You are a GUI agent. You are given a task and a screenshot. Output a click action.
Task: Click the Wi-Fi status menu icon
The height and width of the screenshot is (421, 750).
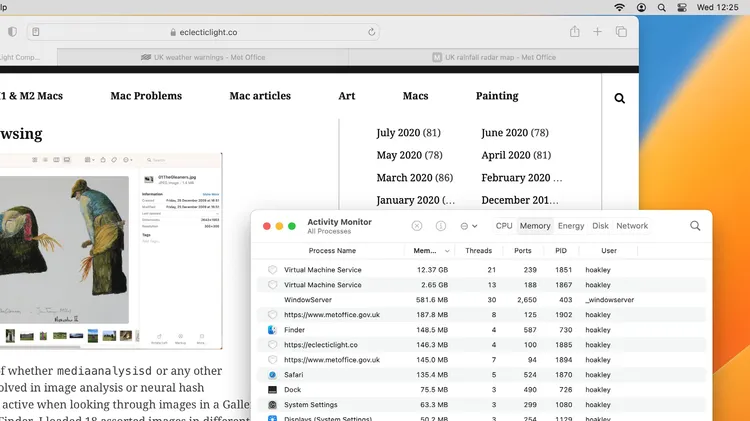pyautogui.click(x=620, y=7)
